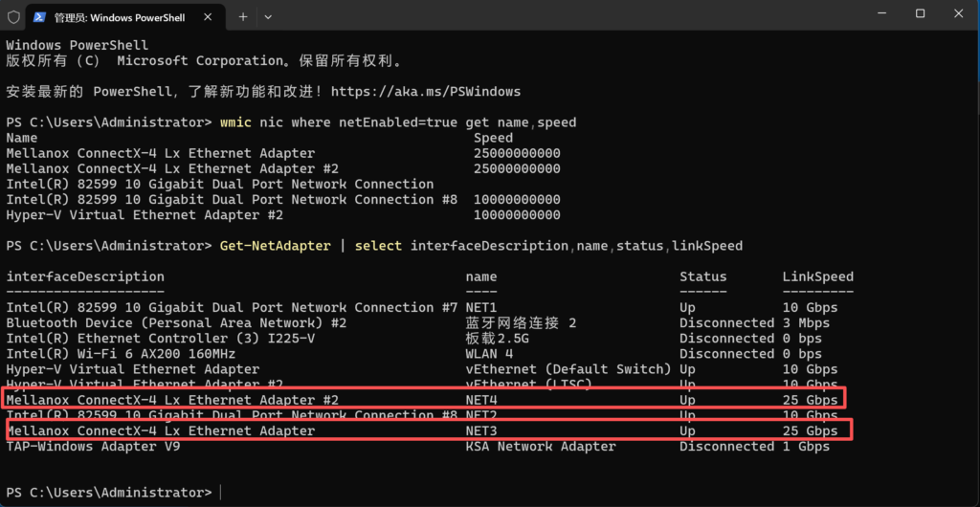
Task: Click the administrator shield icon in title bar
Action: [x=13, y=16]
